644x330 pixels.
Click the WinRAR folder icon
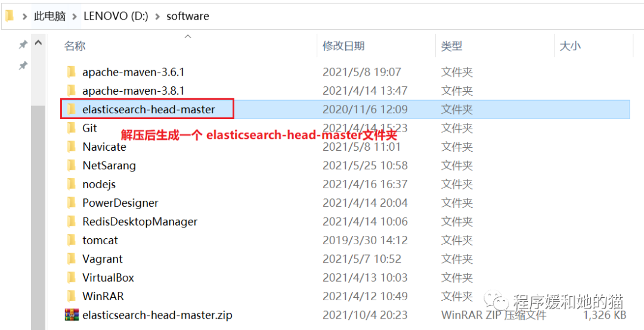(x=72, y=296)
